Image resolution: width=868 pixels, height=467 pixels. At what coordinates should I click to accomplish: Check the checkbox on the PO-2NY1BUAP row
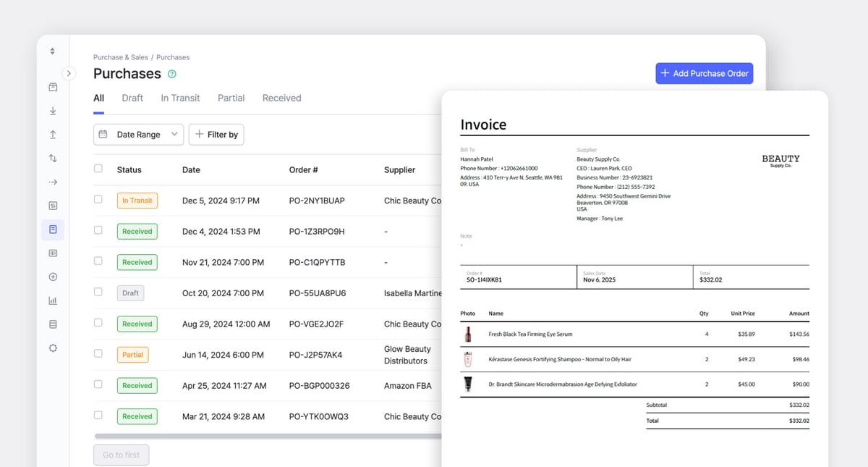pos(98,201)
